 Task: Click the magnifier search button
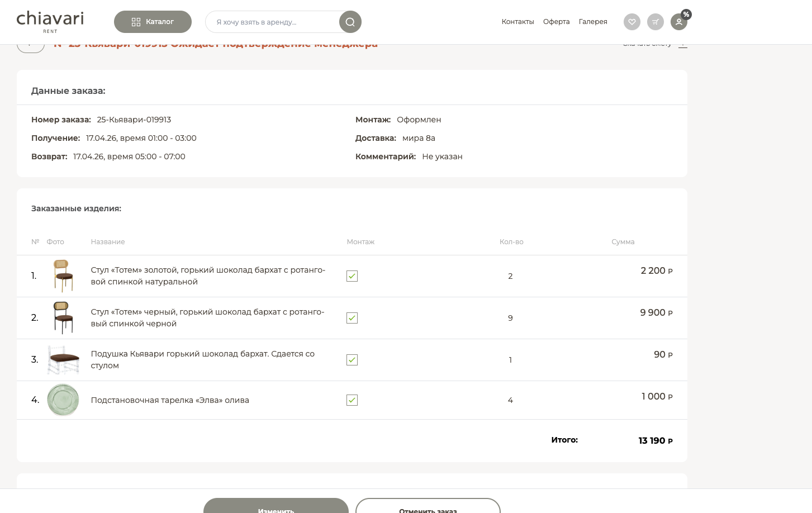[x=350, y=22]
